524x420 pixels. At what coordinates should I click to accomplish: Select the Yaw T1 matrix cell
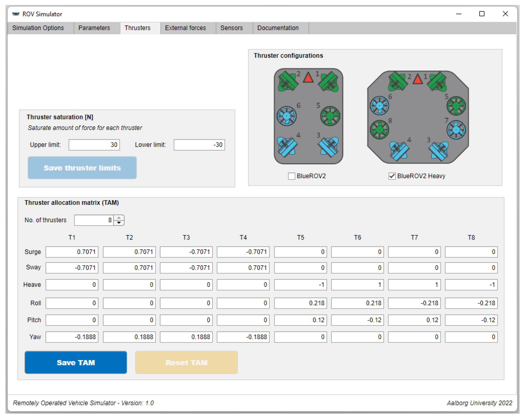click(x=72, y=337)
